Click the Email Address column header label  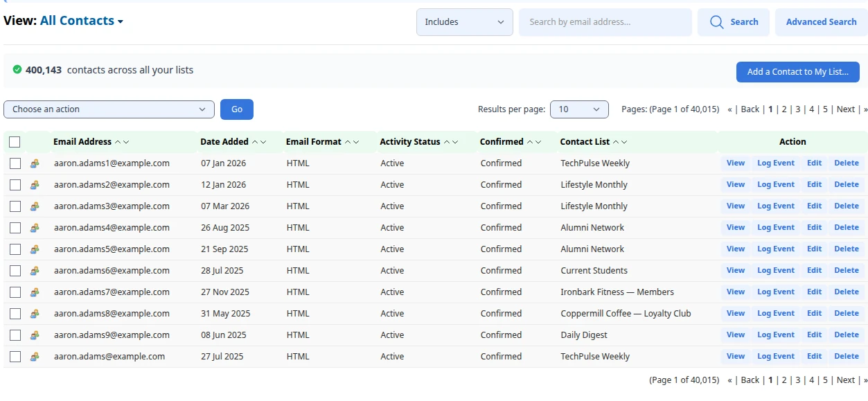(82, 142)
